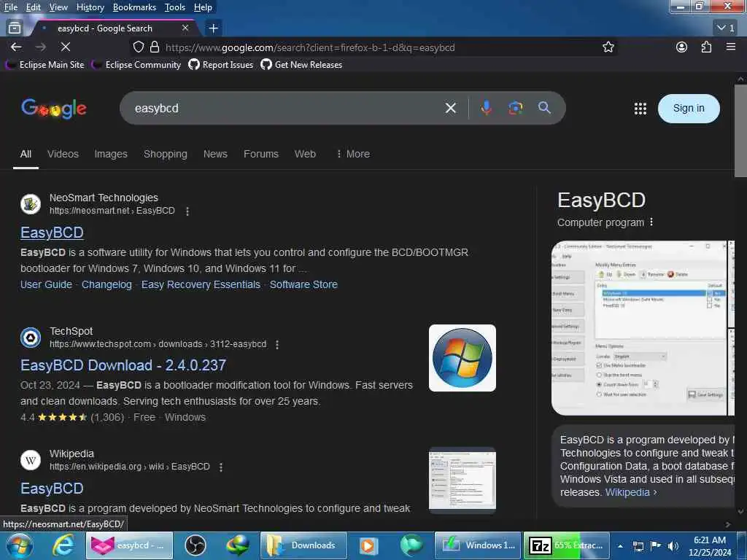Click the TechSpot Windows logo thumbnail
Screen dimensions: 747x560
462,357
